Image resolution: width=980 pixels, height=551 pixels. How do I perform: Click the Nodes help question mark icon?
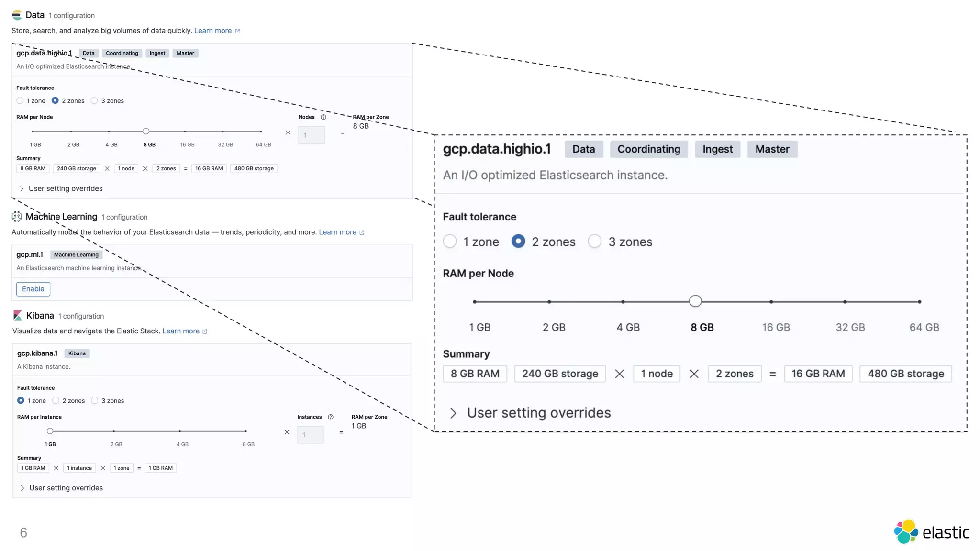click(323, 117)
